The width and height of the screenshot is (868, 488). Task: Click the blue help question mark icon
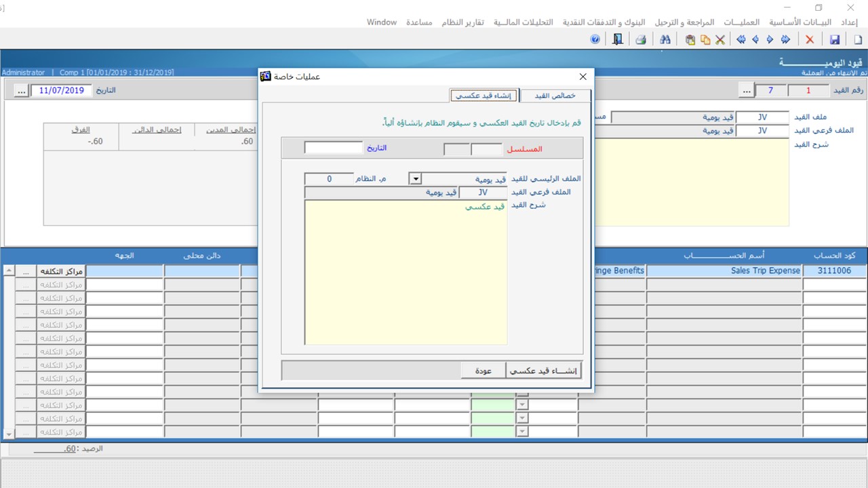595,40
